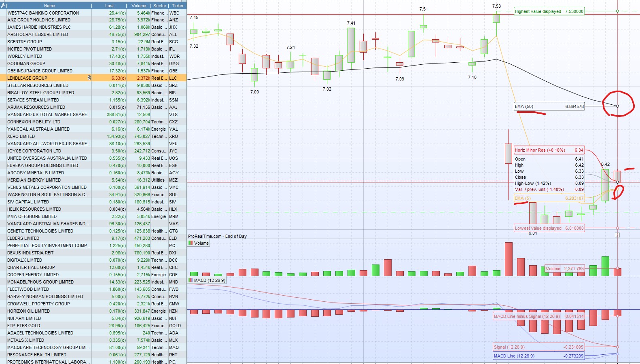Select ARISTOCRAT LEISURE LIMITED row
Image resolution: width=640 pixels, height=364 pixels.
(x=93, y=34)
